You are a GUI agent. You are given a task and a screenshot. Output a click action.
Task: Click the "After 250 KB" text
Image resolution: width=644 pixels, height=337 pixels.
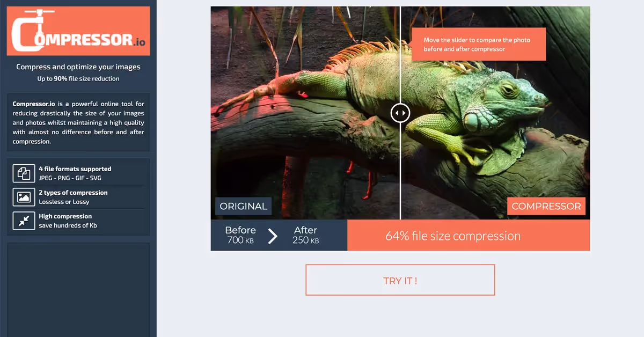click(x=305, y=235)
